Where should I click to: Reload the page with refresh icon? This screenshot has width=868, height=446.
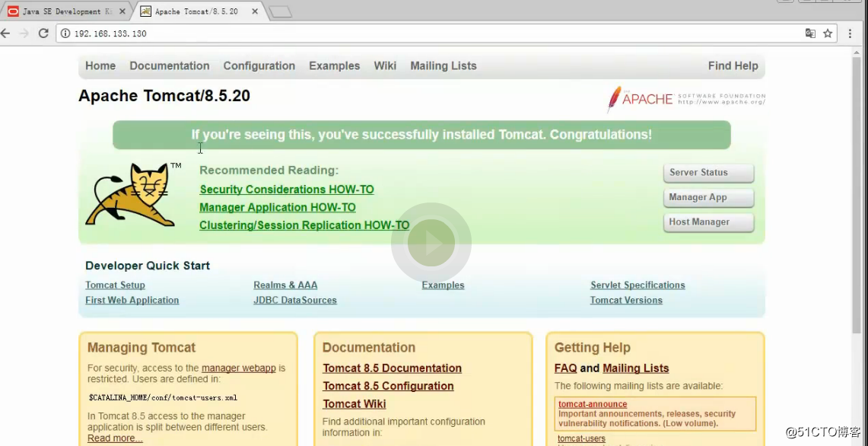coord(43,33)
